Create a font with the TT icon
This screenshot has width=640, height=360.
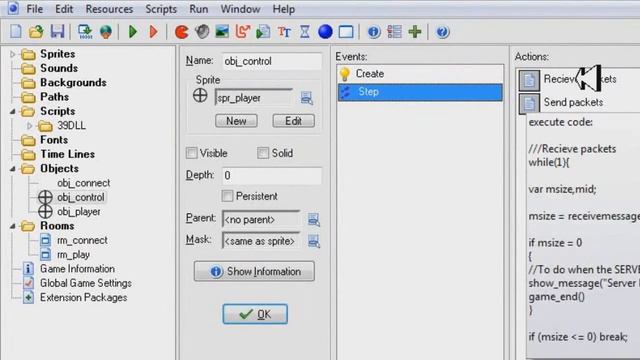click(x=284, y=31)
